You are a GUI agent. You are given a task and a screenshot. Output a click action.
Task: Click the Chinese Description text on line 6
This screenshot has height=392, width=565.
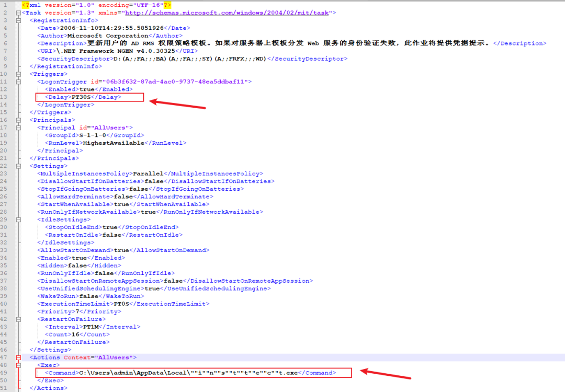coord(289,43)
